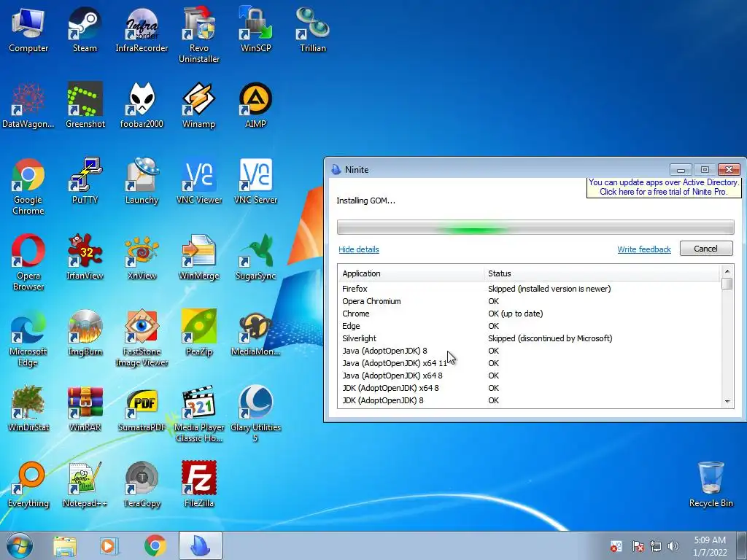Open the Write feedback link
Viewport: 747px width, 560px height.
point(644,249)
